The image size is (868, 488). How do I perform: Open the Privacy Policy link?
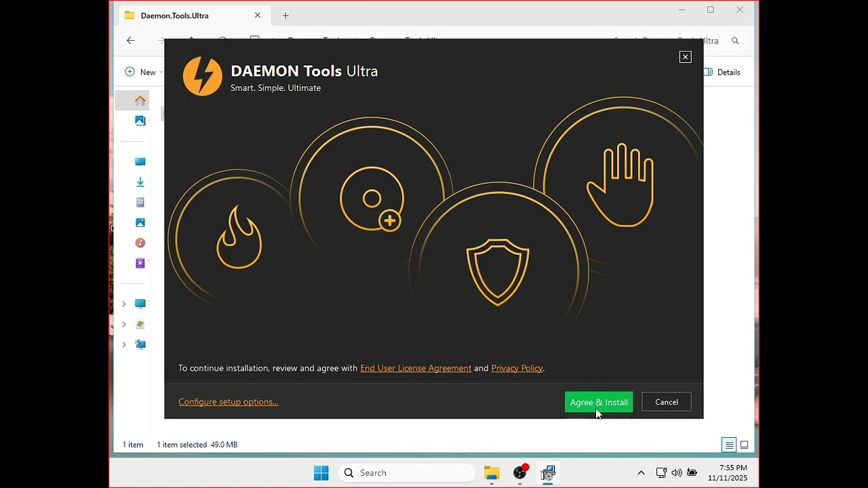click(x=517, y=368)
